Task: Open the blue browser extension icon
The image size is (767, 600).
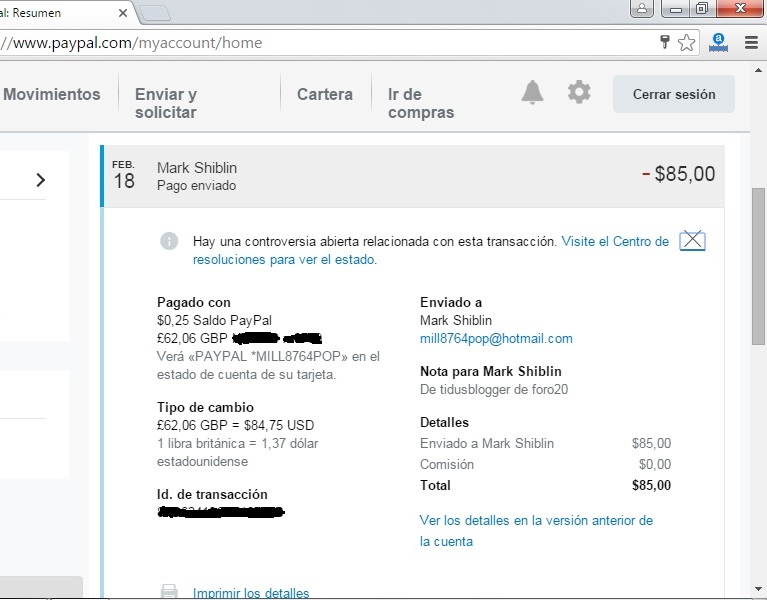Action: (717, 43)
